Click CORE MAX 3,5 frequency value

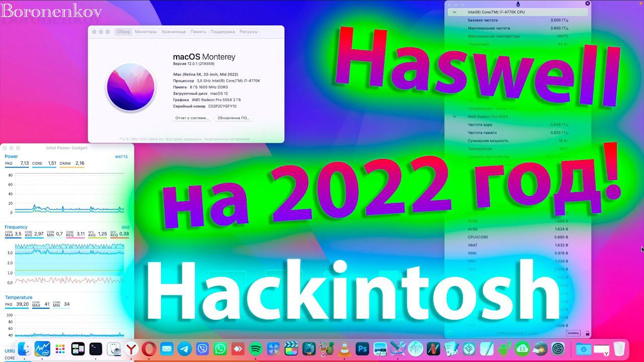14,234
